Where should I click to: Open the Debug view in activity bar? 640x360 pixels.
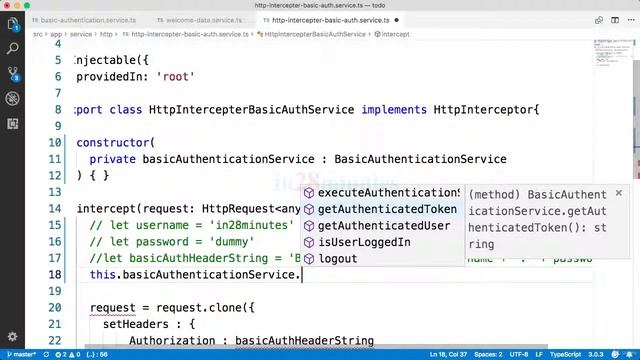(13, 98)
